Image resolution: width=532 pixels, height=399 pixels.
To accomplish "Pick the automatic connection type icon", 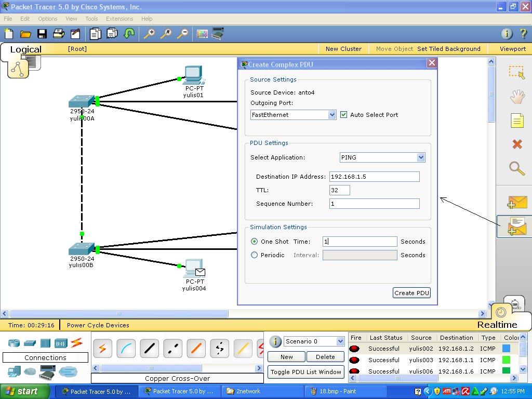I will [x=102, y=349].
